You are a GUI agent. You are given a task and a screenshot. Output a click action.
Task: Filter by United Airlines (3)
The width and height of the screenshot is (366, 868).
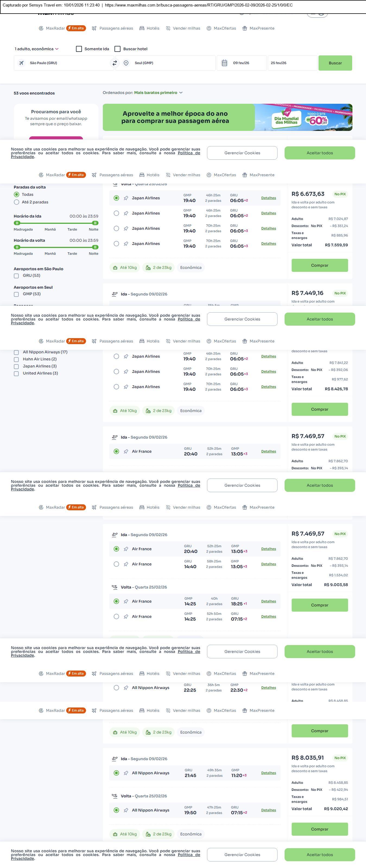click(16, 373)
